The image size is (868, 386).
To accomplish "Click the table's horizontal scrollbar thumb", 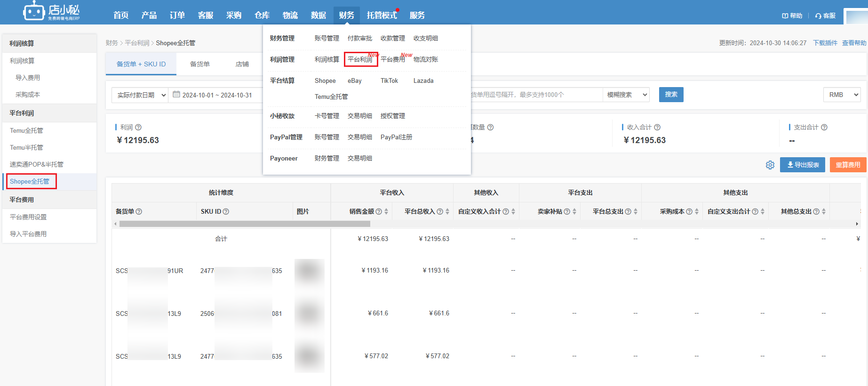I will [x=245, y=224].
